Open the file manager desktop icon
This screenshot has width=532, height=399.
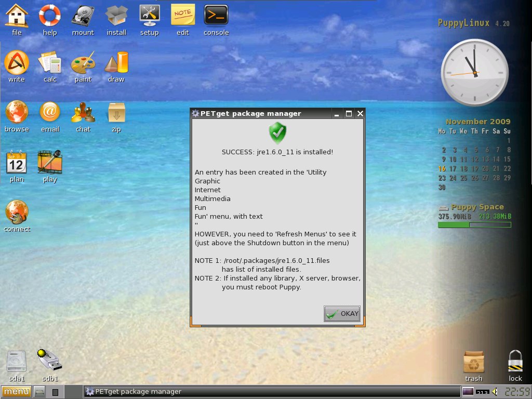coord(16,16)
